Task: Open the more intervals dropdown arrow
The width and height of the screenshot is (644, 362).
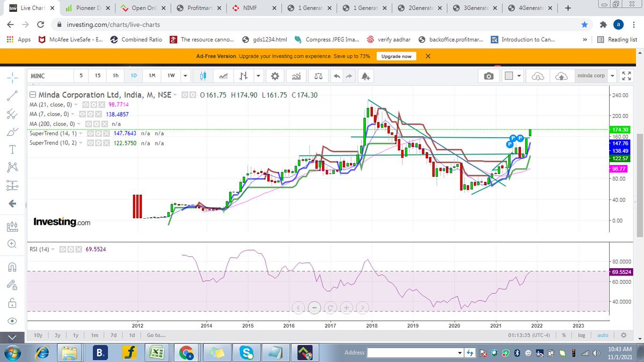Action: 185,76
